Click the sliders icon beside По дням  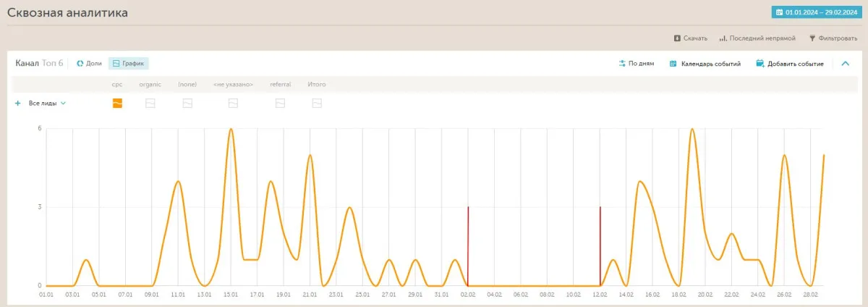(622, 64)
